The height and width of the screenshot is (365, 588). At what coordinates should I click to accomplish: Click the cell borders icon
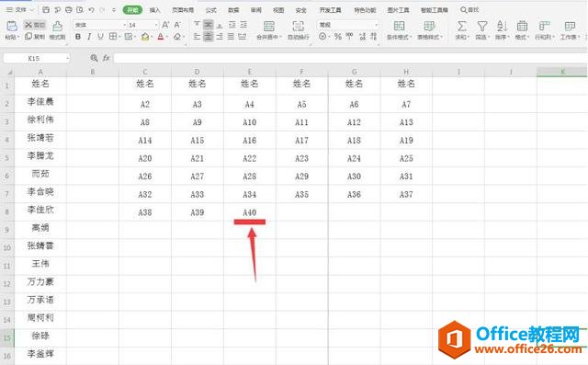pyautogui.click(x=112, y=37)
